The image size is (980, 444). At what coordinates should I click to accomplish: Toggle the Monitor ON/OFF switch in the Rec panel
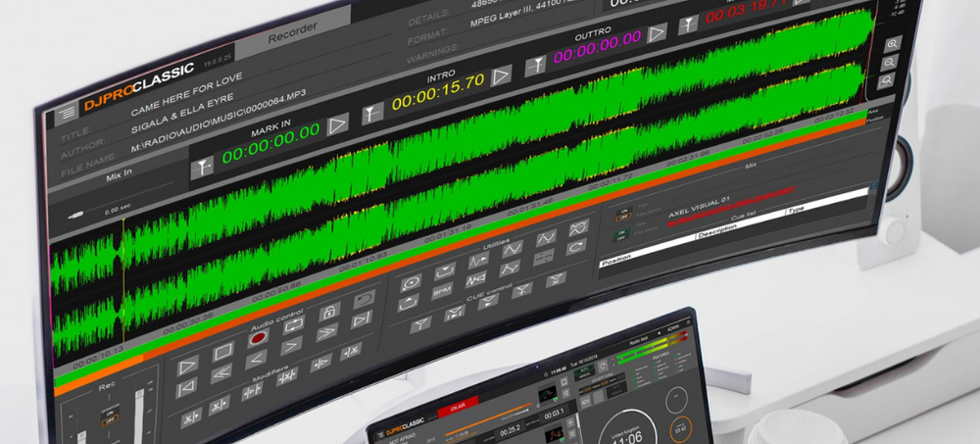coord(110,419)
